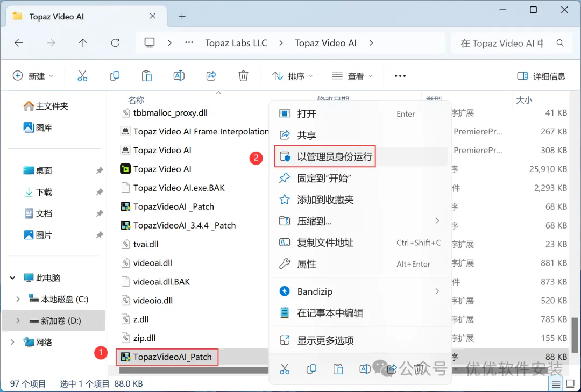581x392 pixels.
Task: Expand the Bandizip submenu arrow
Action: tap(437, 291)
